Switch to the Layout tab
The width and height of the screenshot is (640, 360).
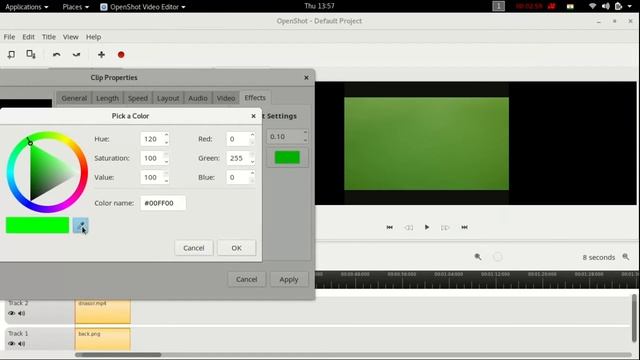click(168, 98)
